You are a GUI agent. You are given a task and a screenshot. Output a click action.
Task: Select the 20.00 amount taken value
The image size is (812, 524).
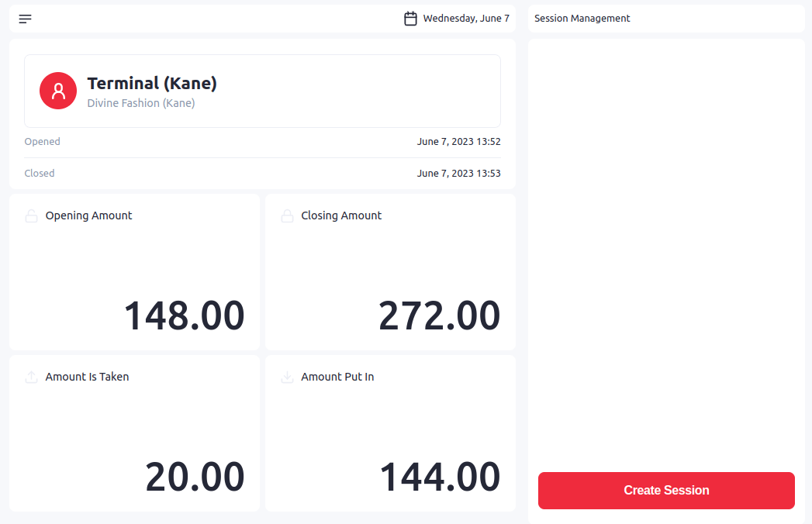point(194,477)
